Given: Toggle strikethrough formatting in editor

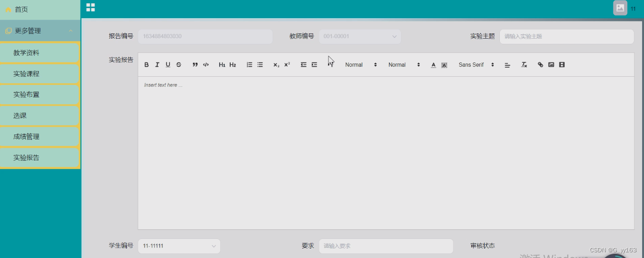Looking at the screenshot, I should pos(179,65).
